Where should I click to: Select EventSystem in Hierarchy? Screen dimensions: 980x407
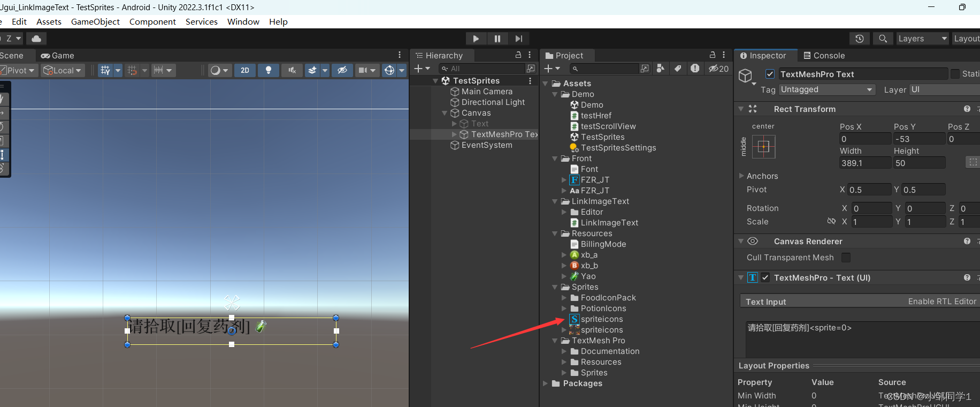[487, 145]
